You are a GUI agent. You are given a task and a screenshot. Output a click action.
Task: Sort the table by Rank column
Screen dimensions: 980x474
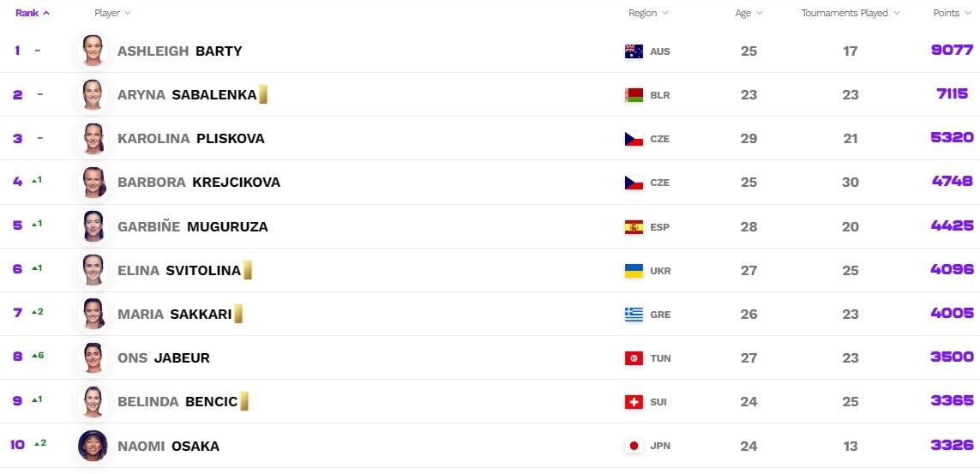33,13
